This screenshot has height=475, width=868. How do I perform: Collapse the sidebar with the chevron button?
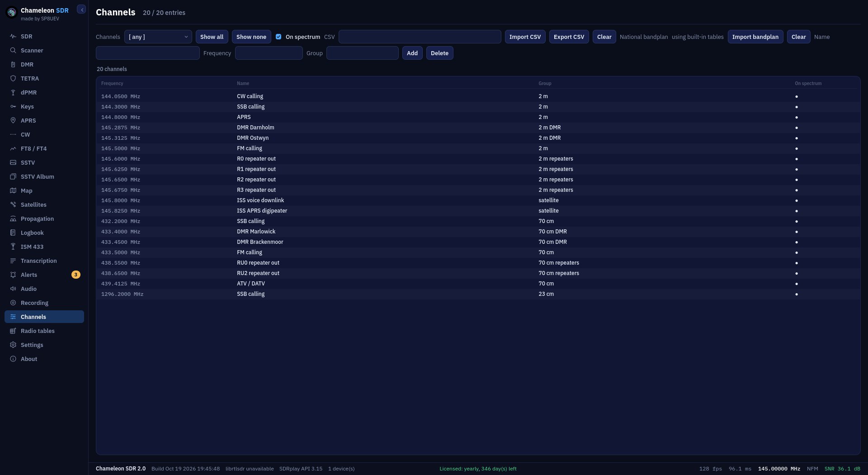point(81,9)
